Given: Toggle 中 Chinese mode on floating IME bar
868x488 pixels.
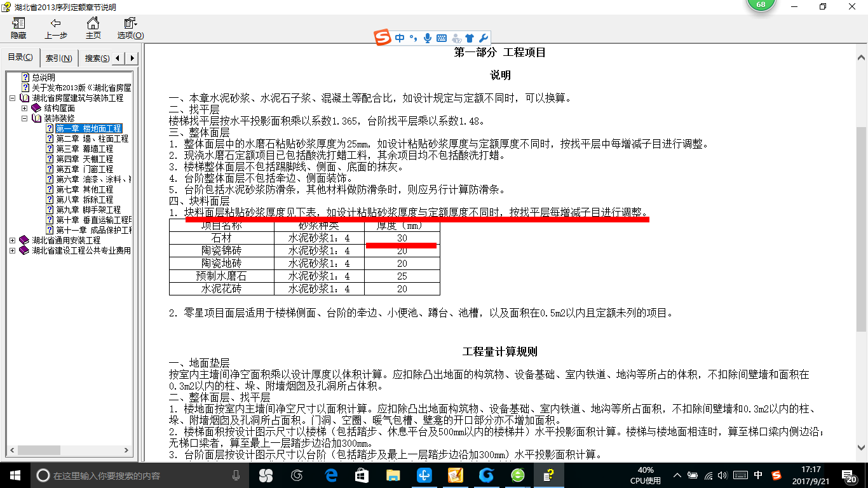Looking at the screenshot, I should pyautogui.click(x=400, y=38).
